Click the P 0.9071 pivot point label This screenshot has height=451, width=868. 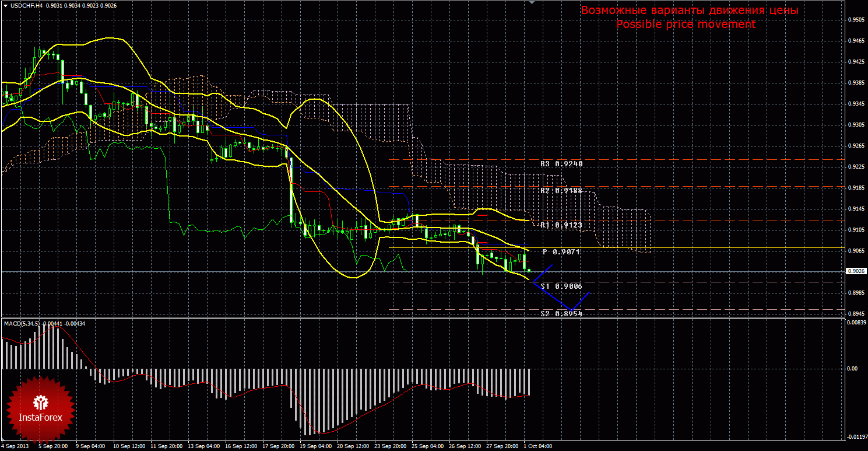pyautogui.click(x=563, y=251)
